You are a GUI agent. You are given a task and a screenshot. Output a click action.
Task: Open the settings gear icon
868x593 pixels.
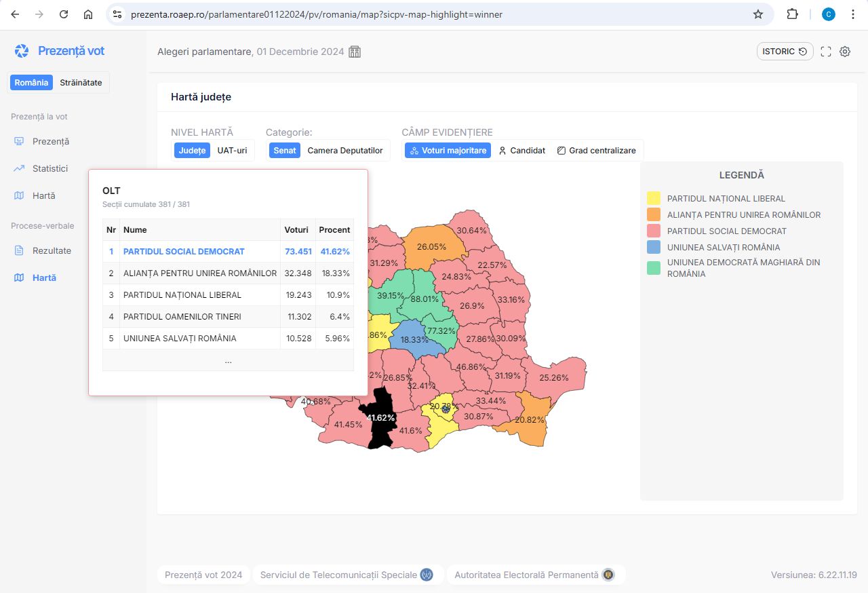[845, 52]
